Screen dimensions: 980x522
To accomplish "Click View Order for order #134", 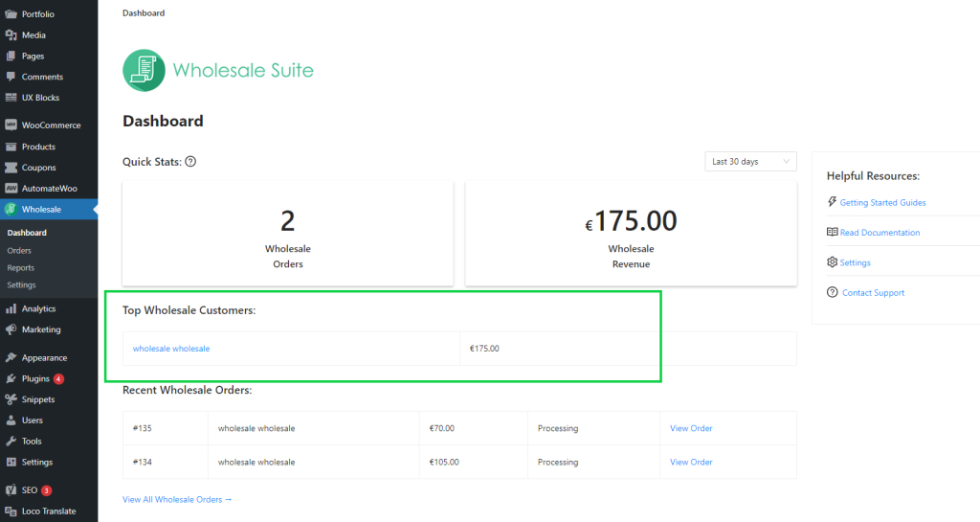I will point(691,462).
